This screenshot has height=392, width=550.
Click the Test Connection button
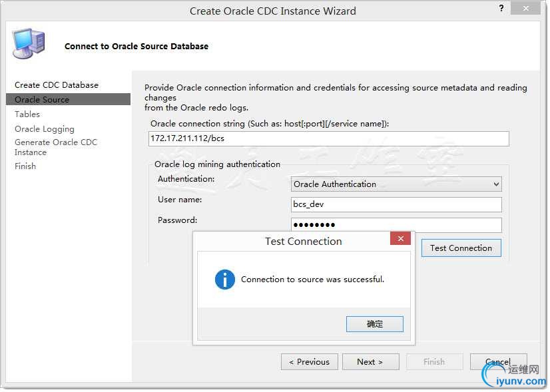click(461, 248)
